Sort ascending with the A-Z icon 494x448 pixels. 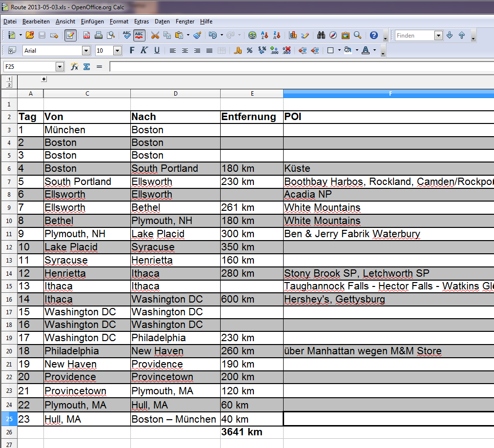coord(265,35)
